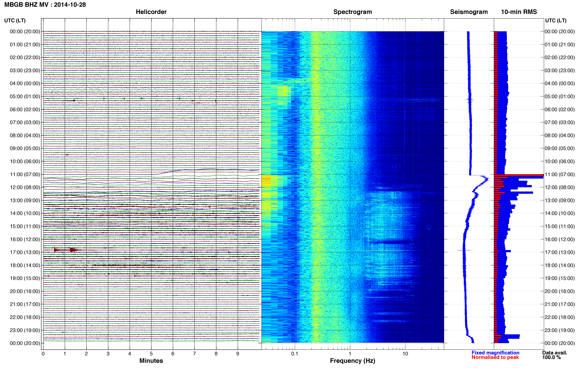Click left time label '05:00 (01:00)'

click(x=25, y=96)
